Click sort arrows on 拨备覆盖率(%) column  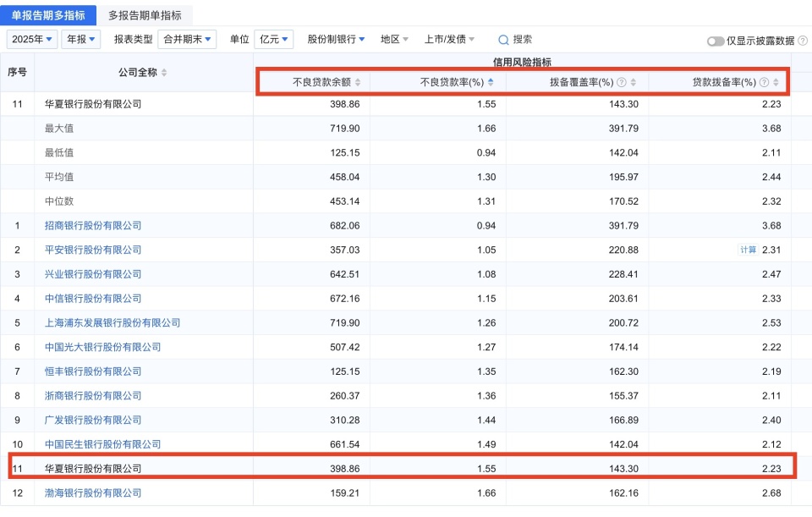click(x=634, y=82)
